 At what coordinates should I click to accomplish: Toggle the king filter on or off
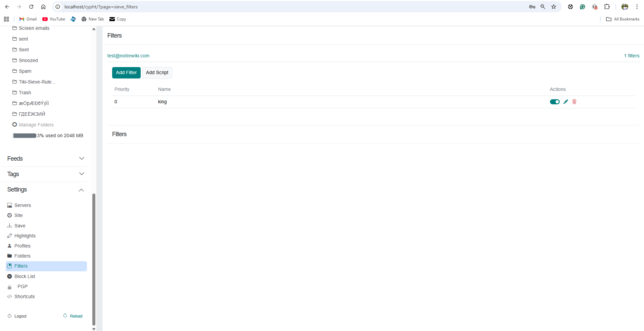[x=554, y=102]
